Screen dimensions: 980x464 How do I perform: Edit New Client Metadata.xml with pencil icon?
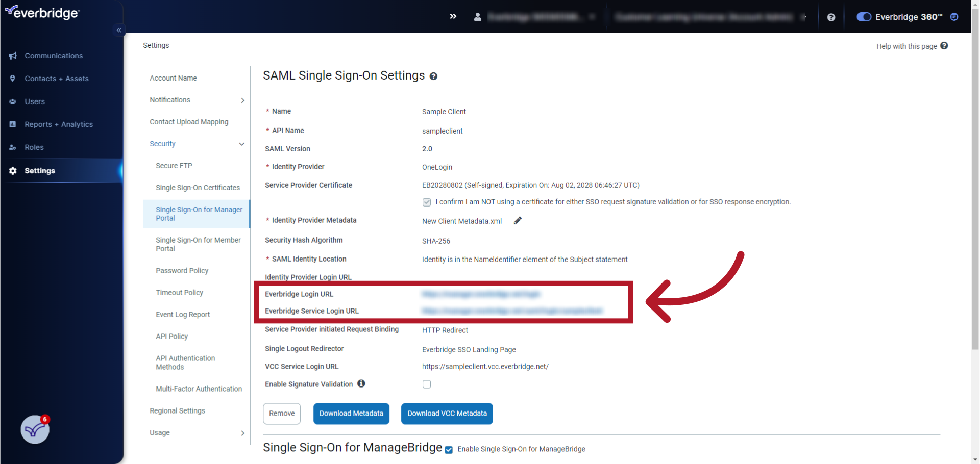(x=517, y=220)
